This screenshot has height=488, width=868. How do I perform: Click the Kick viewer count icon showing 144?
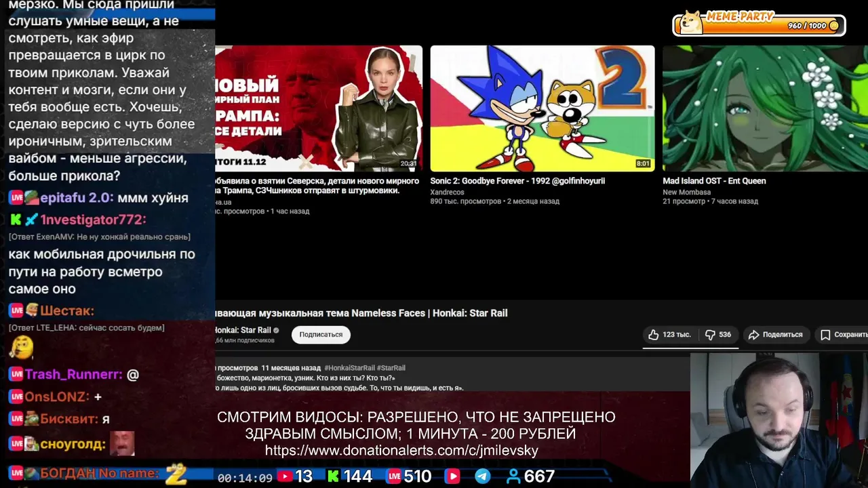(333, 476)
